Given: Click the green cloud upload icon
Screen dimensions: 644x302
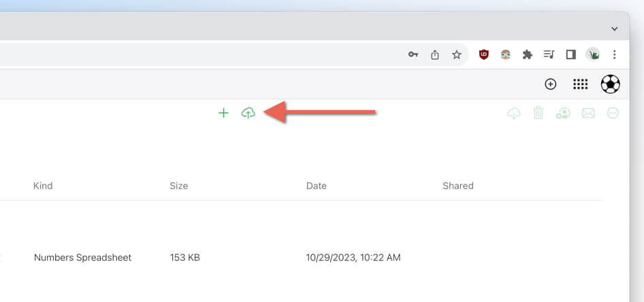Looking at the screenshot, I should coord(248,113).
